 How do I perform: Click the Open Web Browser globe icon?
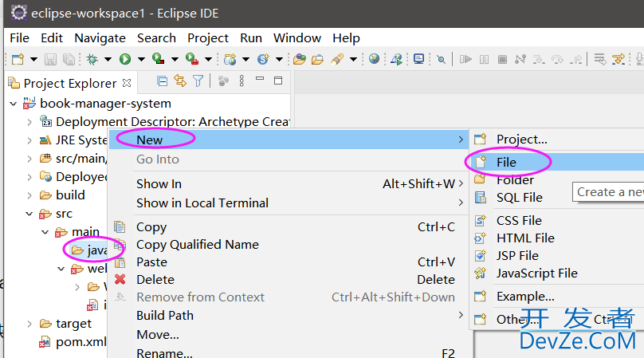coord(374,59)
